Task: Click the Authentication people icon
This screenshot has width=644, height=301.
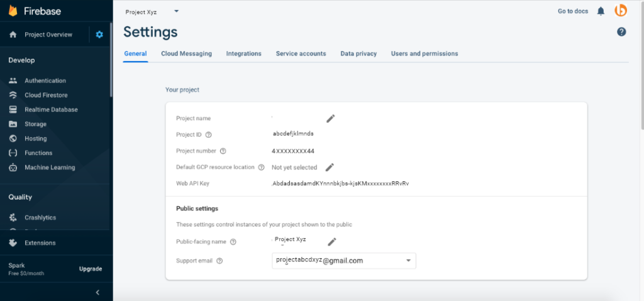Action: [13, 81]
